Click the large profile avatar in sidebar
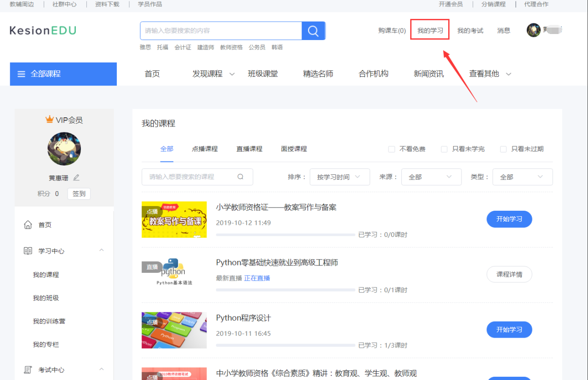The width and height of the screenshot is (588, 380). [x=64, y=149]
